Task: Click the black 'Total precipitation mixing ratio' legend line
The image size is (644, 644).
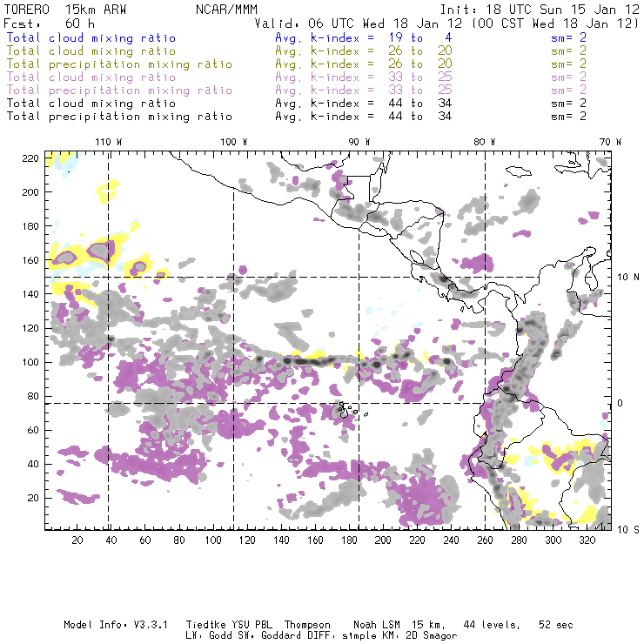Action: click(x=119, y=117)
